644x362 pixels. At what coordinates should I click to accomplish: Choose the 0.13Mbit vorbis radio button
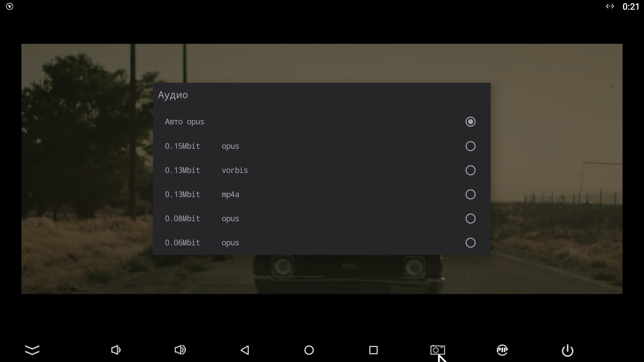(x=470, y=170)
